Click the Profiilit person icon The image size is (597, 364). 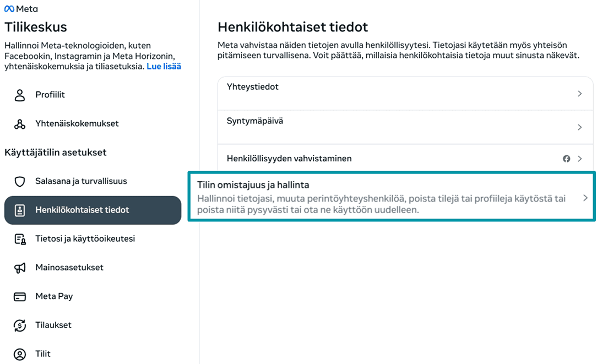pyautogui.click(x=20, y=95)
